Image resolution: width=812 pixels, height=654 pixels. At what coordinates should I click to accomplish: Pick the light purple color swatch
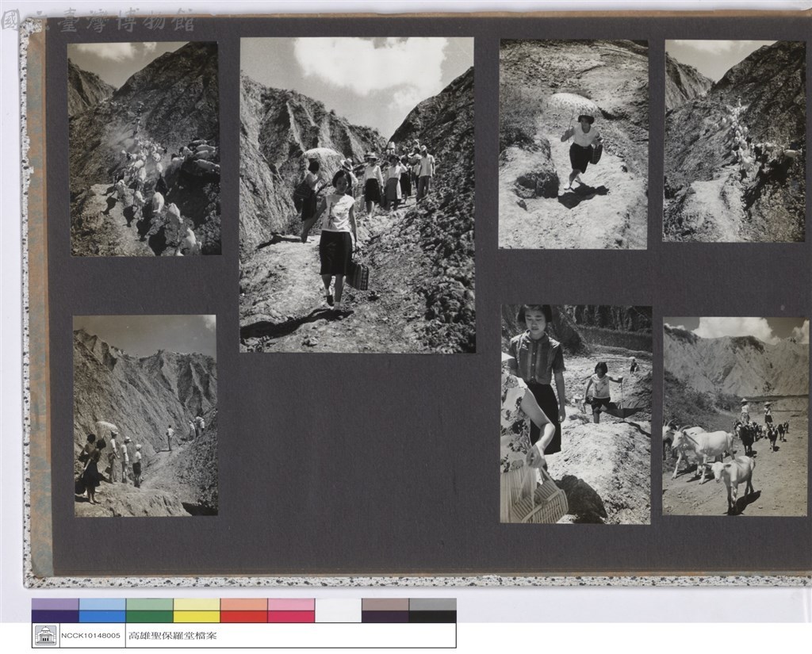55,604
